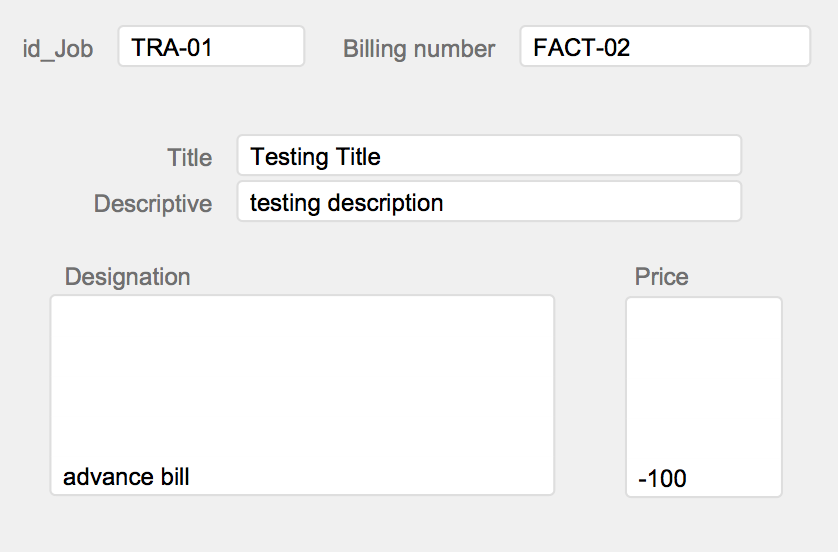The height and width of the screenshot is (552, 838).
Task: Click the Descriptive label text
Action: 153,204
